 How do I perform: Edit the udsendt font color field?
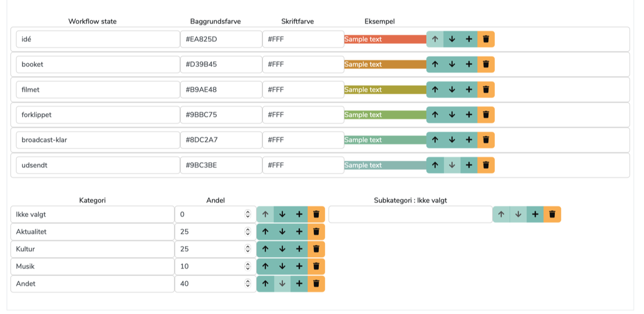(303, 165)
